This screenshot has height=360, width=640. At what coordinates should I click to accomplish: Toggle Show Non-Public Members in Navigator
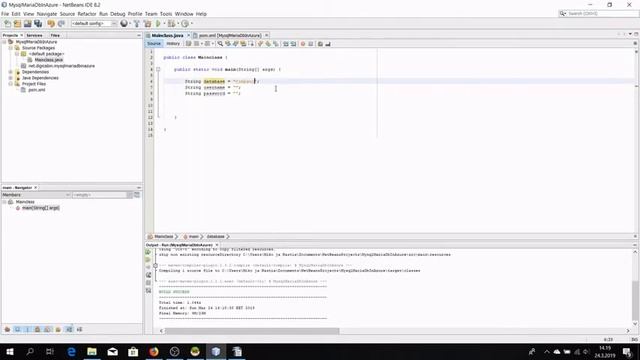pyautogui.click(x=38, y=329)
